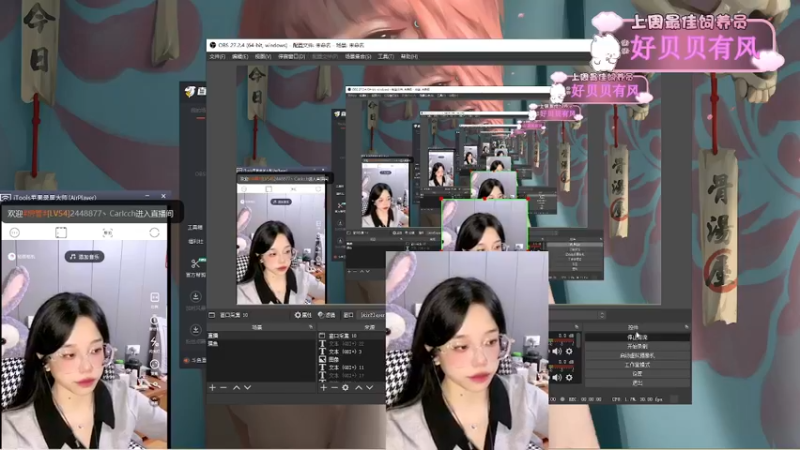Minimize the iTools AirPlayer window
Viewport: 800px width, 450px height.
pyautogui.click(x=147, y=196)
